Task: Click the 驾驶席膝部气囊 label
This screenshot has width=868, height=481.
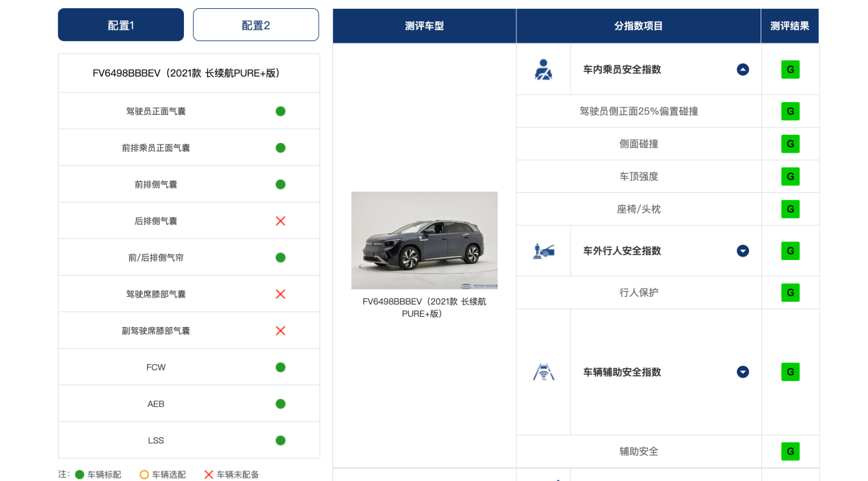Action: tap(156, 294)
